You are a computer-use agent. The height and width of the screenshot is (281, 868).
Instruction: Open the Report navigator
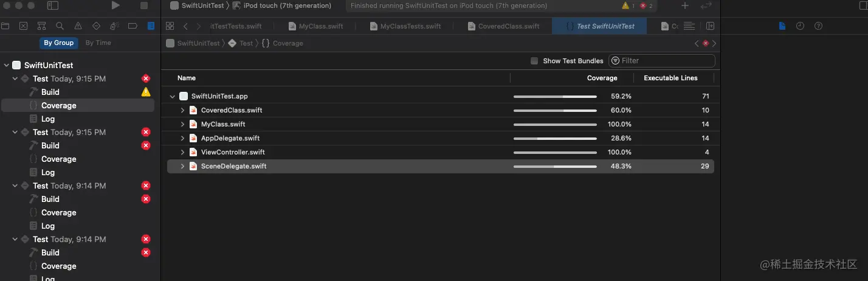(151, 26)
